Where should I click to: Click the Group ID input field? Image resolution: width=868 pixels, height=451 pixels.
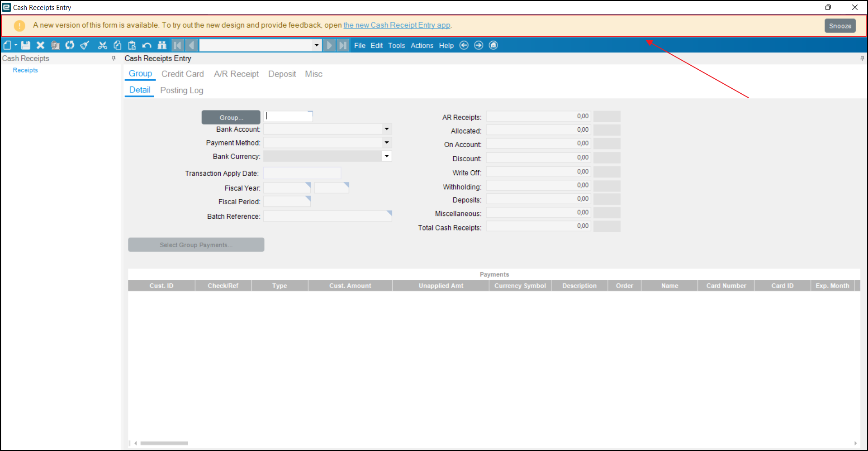point(288,116)
